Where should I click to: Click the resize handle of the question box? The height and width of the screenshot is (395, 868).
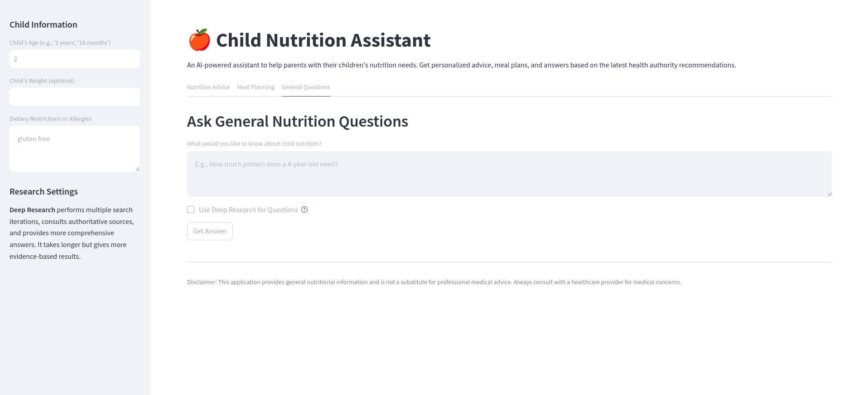[x=829, y=194]
